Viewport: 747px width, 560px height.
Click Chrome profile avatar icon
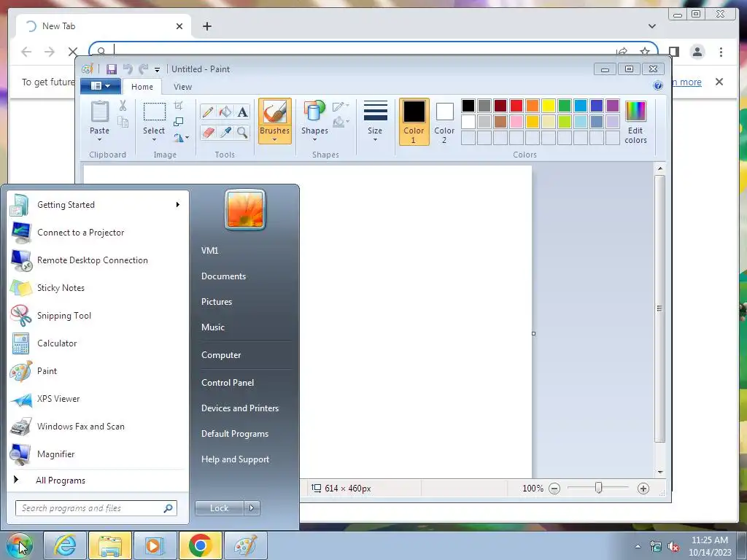click(x=697, y=52)
